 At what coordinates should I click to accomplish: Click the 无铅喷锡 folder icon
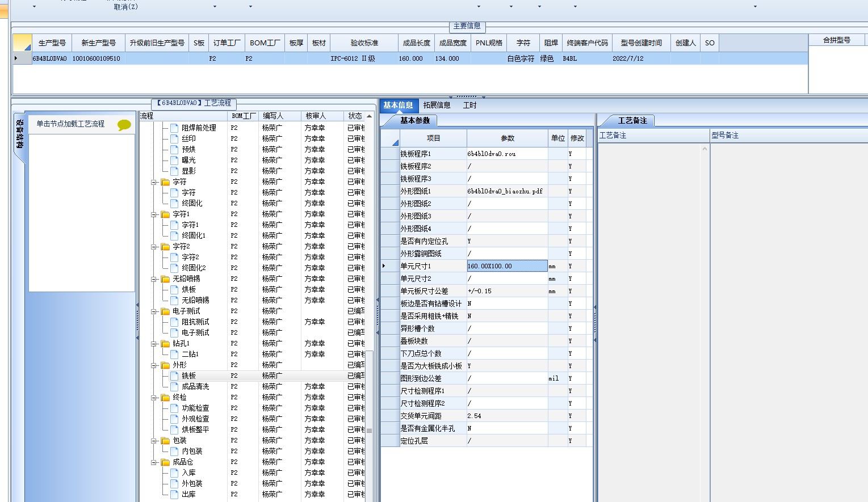click(166, 279)
